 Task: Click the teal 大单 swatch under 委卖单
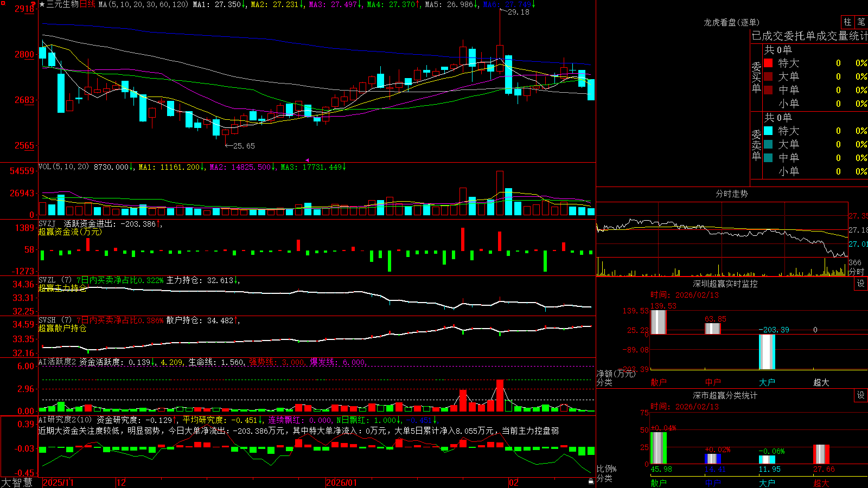[x=768, y=144]
